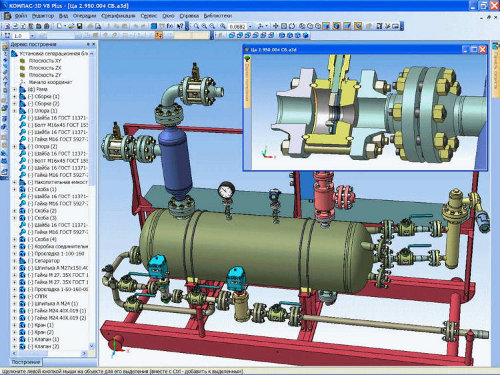
Task: Select the rotate view icon
Action: [292, 26]
